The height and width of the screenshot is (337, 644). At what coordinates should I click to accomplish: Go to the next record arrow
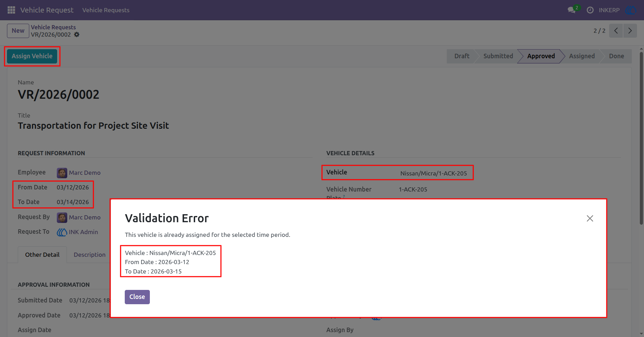pos(630,31)
